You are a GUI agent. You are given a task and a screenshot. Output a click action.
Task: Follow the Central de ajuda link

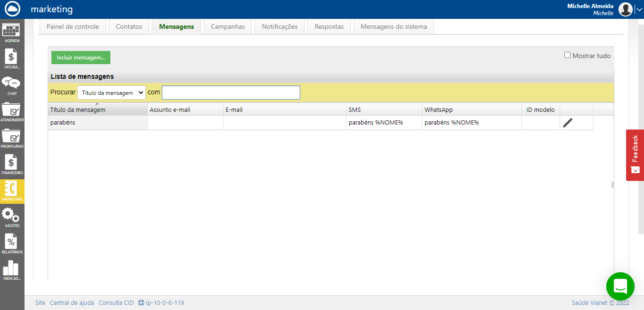point(72,303)
